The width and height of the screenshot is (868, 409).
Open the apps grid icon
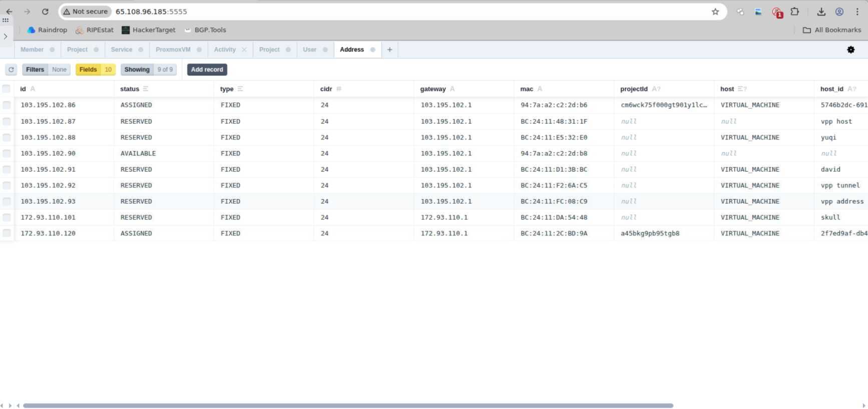coord(6,20)
